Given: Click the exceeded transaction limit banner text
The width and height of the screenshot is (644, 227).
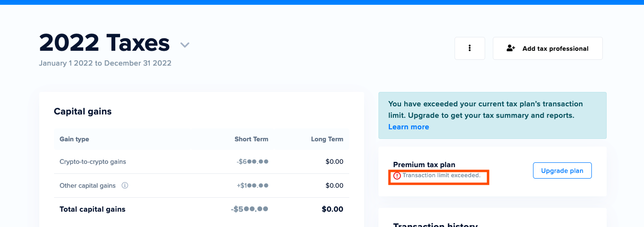Looking at the screenshot, I should point(486,110).
